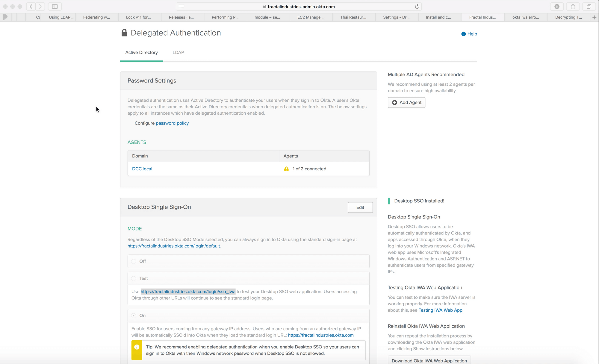Image resolution: width=599 pixels, height=364 pixels.
Task: Scroll down to view Download Okta IWA button
Action: 429,361
